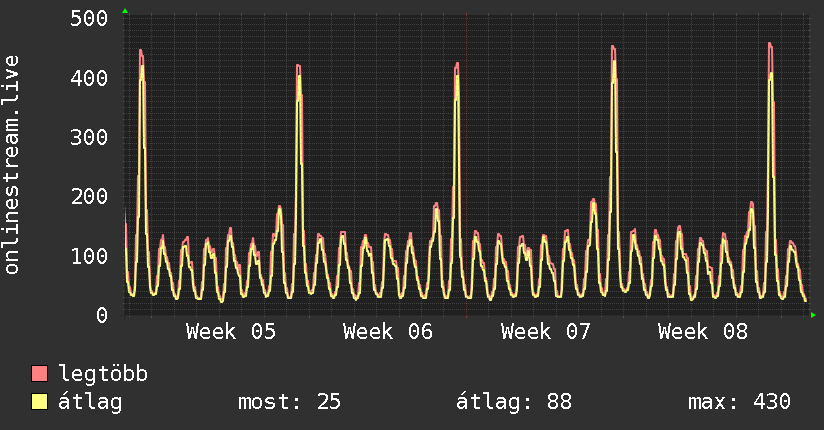Select the 'átlag: 88' statistic
Image resolution: width=824 pixels, height=430 pixels.
click(513, 402)
